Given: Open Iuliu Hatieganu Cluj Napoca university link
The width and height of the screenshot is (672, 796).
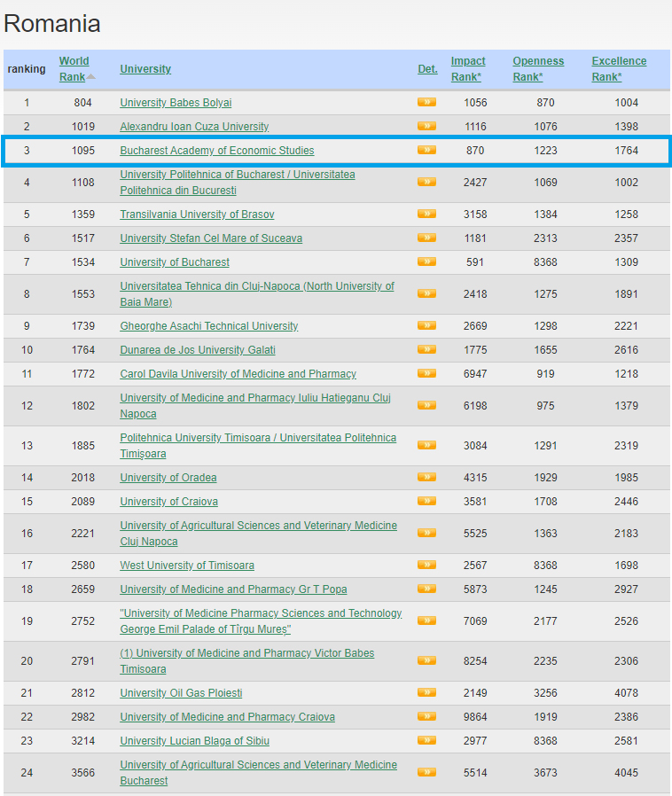Looking at the screenshot, I should (255, 406).
